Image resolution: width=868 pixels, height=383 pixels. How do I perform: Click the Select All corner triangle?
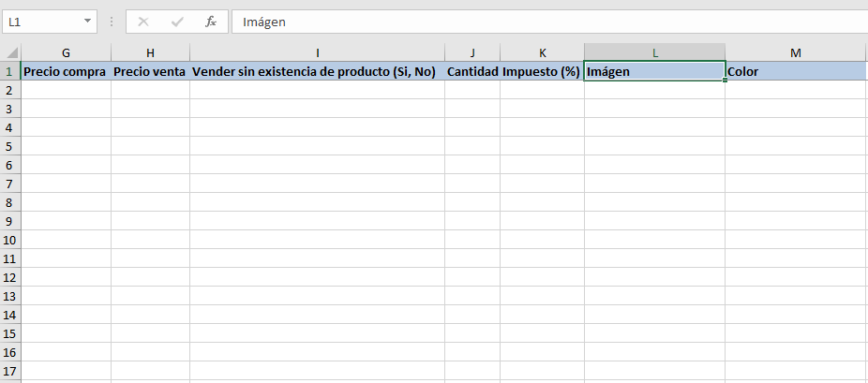click(10, 53)
